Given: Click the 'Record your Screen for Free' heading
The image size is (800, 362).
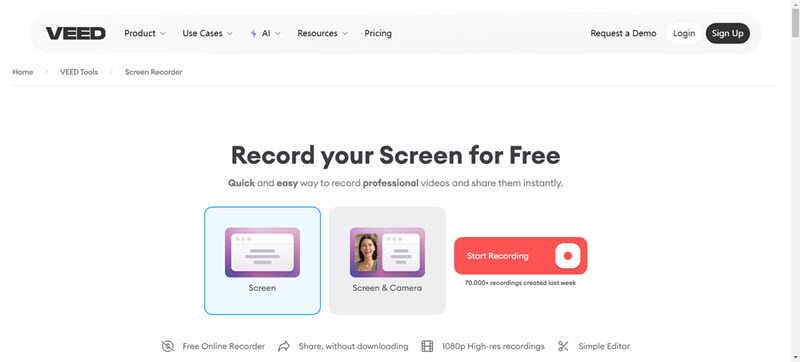Looking at the screenshot, I should coord(395,155).
